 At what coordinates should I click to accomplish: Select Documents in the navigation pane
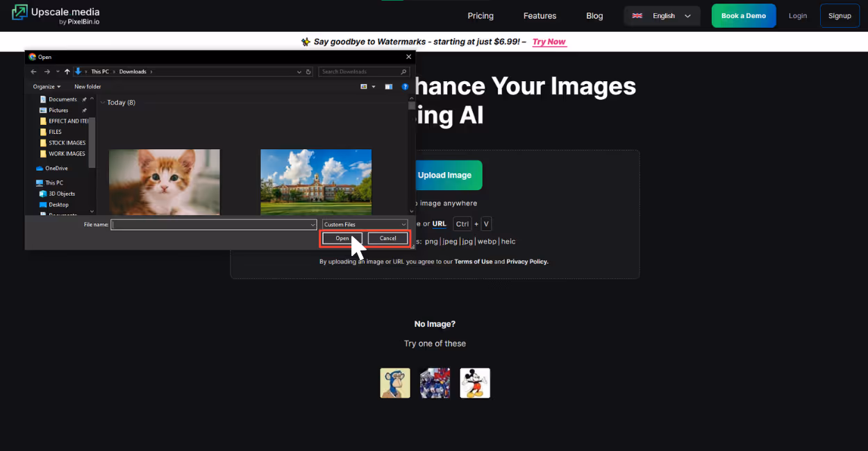pos(62,99)
